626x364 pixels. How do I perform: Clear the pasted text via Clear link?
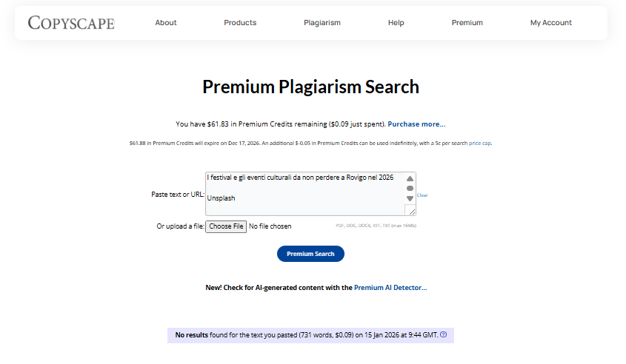pos(422,195)
